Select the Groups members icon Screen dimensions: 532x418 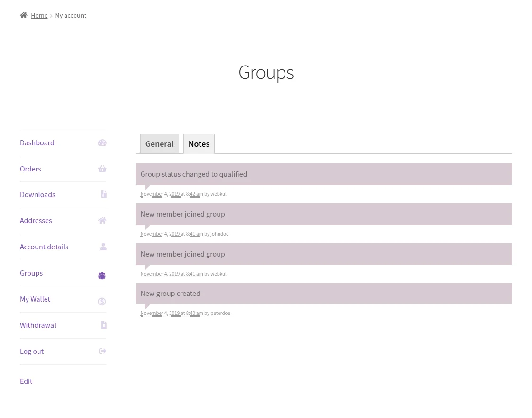(x=102, y=275)
